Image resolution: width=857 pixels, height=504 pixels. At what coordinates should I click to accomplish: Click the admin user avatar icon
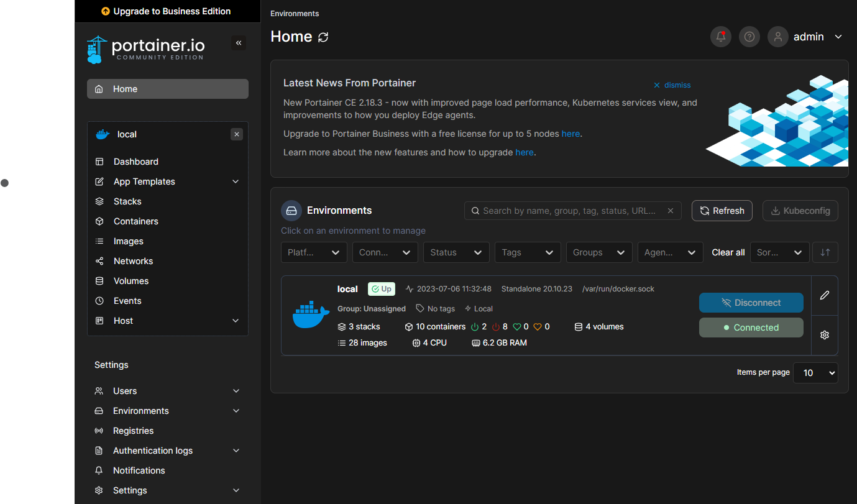(x=778, y=37)
